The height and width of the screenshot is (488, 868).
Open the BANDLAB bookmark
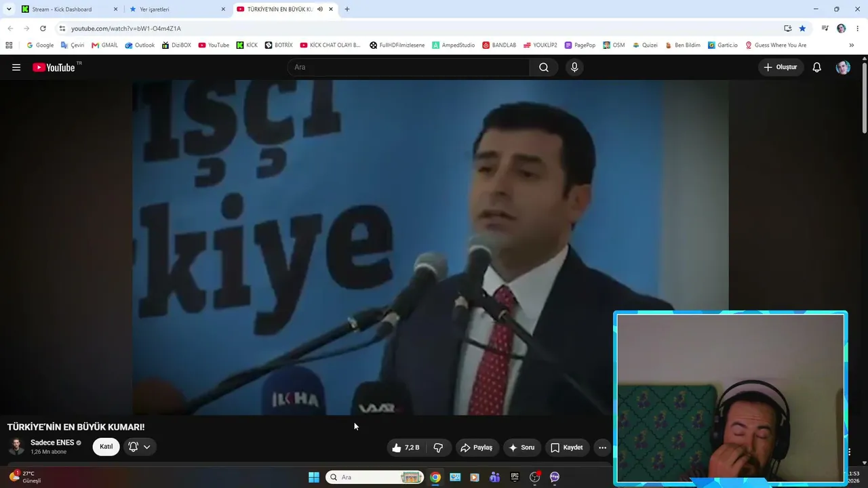(499, 45)
